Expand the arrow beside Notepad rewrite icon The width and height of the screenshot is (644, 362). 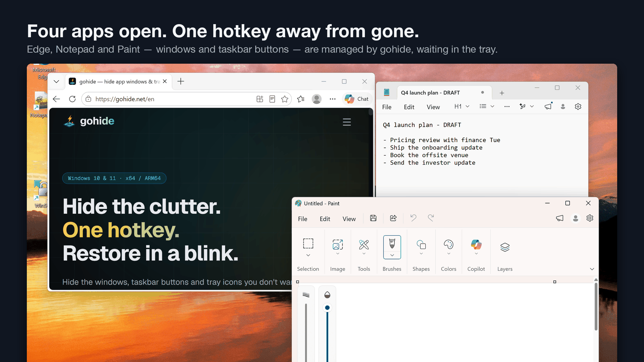click(532, 106)
